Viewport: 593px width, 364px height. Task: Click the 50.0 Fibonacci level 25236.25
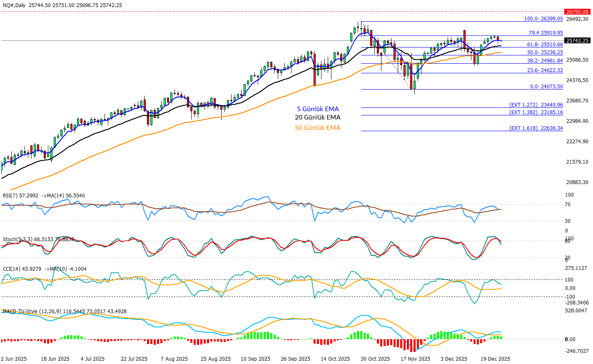(x=545, y=52)
